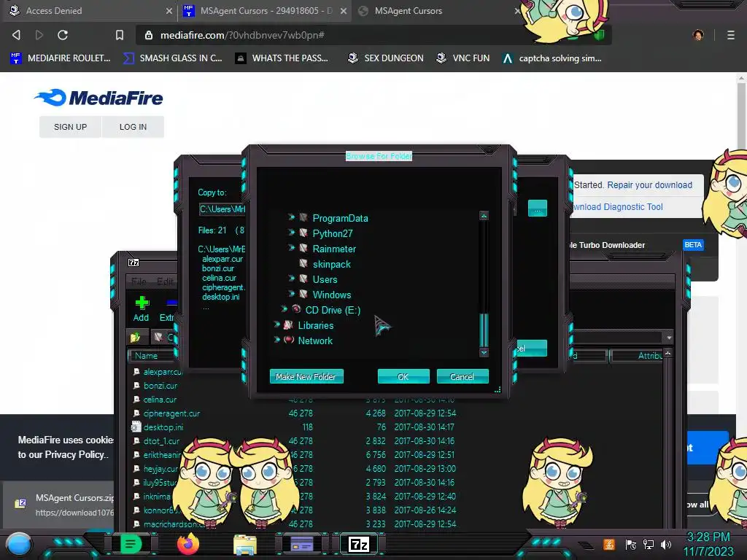747x560 pixels.
Task: Open WHATS THE PASS... bookmark
Action: pyautogui.click(x=282, y=58)
